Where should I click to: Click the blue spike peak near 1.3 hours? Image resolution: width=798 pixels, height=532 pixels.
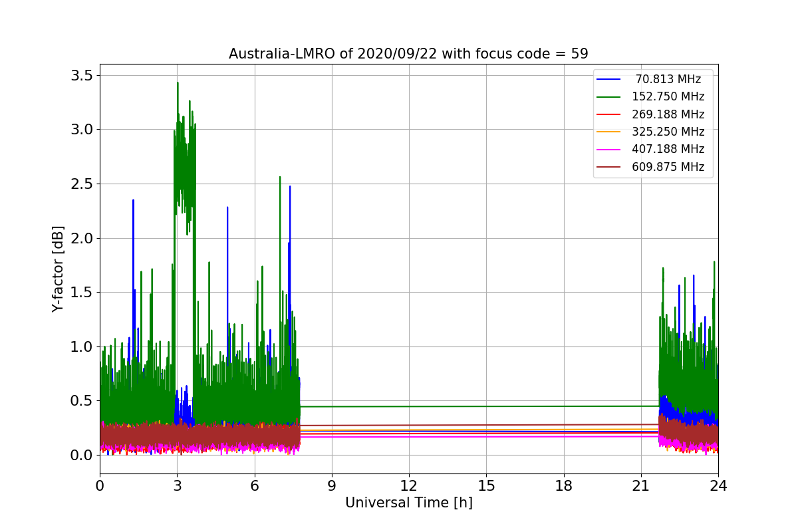[133, 201]
